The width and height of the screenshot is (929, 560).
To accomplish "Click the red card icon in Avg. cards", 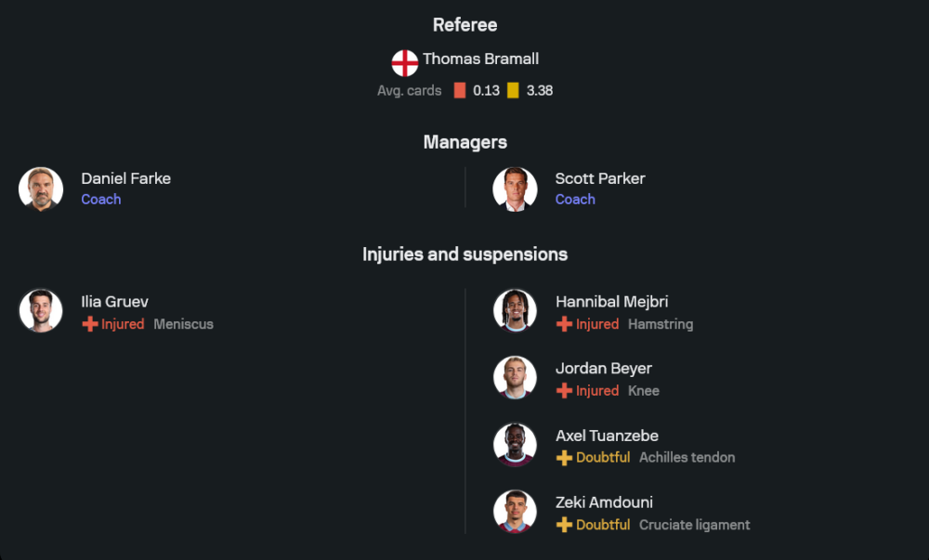I will (x=460, y=91).
